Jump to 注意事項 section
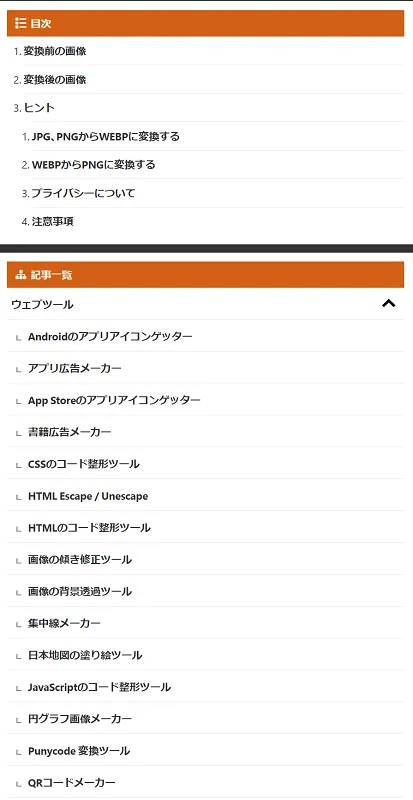This screenshot has height=800, width=413. (53, 222)
